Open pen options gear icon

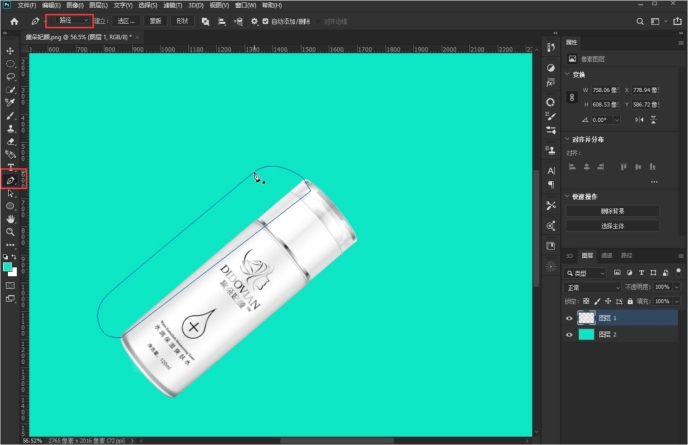coord(254,21)
